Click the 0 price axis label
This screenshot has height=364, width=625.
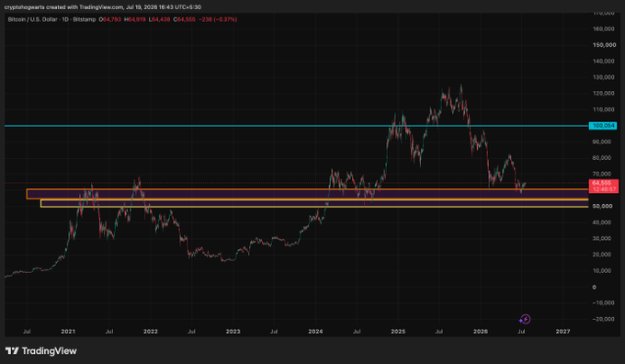[595, 287]
